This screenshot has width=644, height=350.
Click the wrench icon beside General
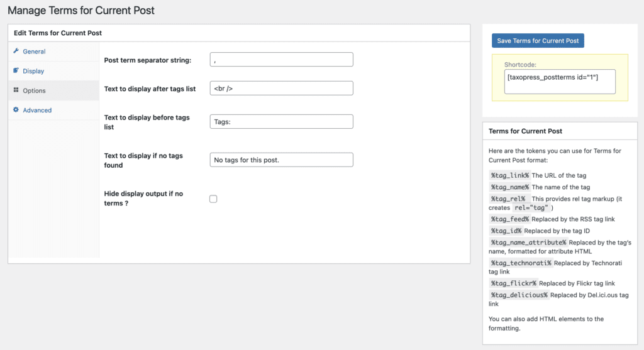click(x=16, y=51)
